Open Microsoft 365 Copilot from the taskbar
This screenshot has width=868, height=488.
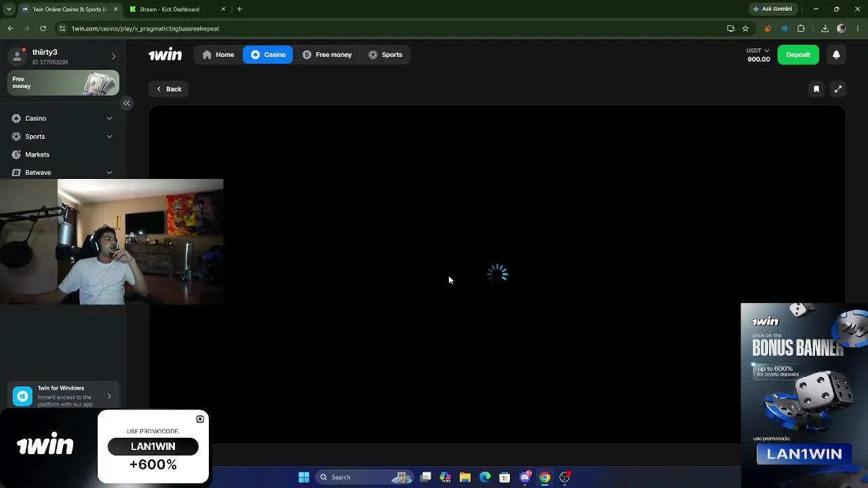tap(446, 477)
